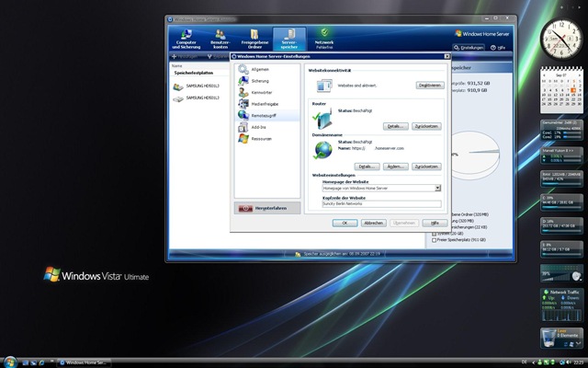The image size is (588, 368).
Task: Click volume control knob gadget
Action: pos(576,276)
